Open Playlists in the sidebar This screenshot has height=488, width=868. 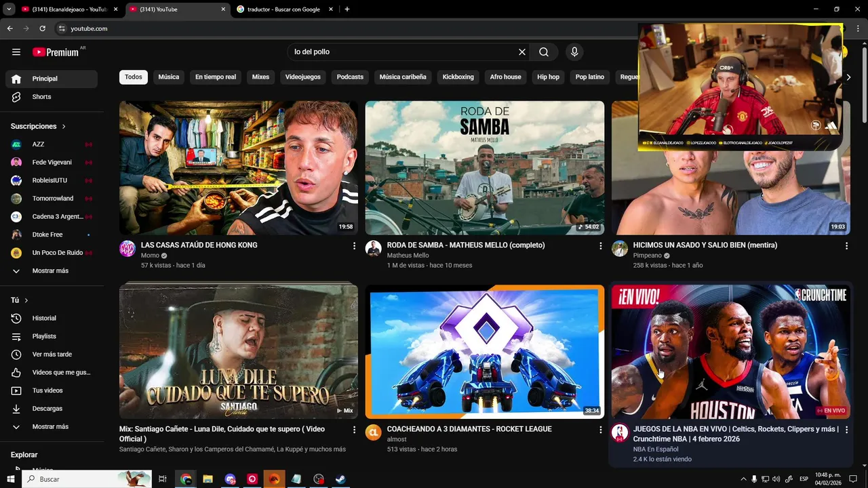point(52,336)
